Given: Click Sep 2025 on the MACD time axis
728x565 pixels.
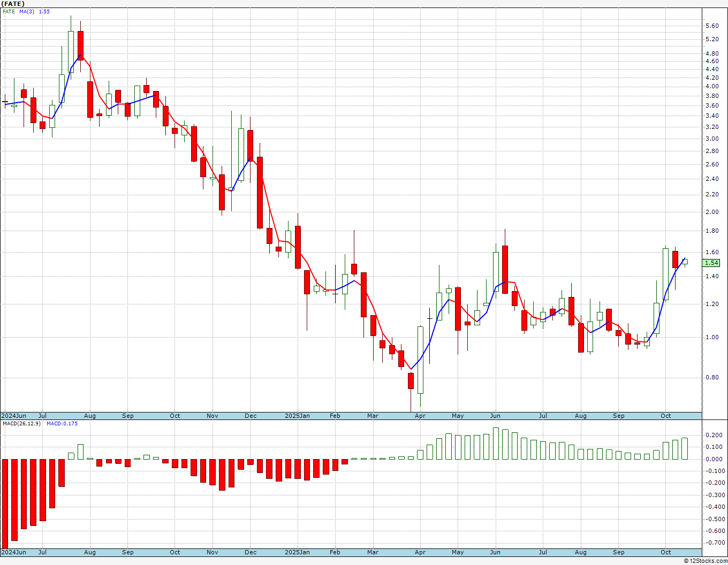Looking at the screenshot, I should click(619, 552).
